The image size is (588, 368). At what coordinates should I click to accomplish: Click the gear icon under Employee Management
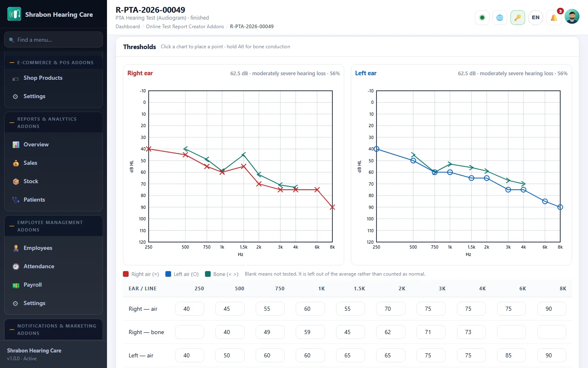(16, 303)
